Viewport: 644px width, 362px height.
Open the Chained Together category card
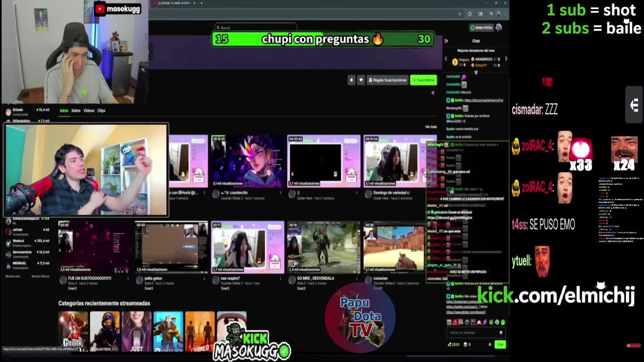click(x=200, y=331)
